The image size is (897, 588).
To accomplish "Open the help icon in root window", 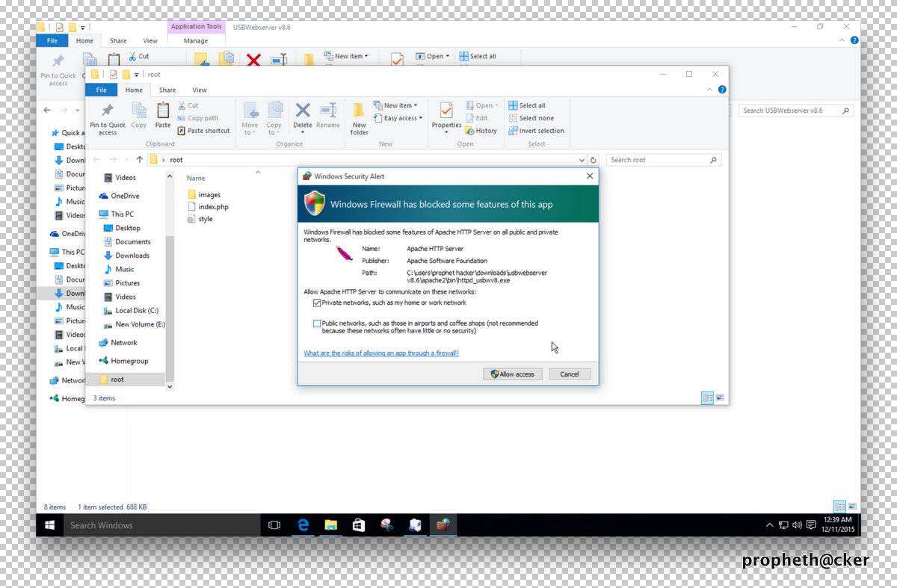I will (x=722, y=90).
